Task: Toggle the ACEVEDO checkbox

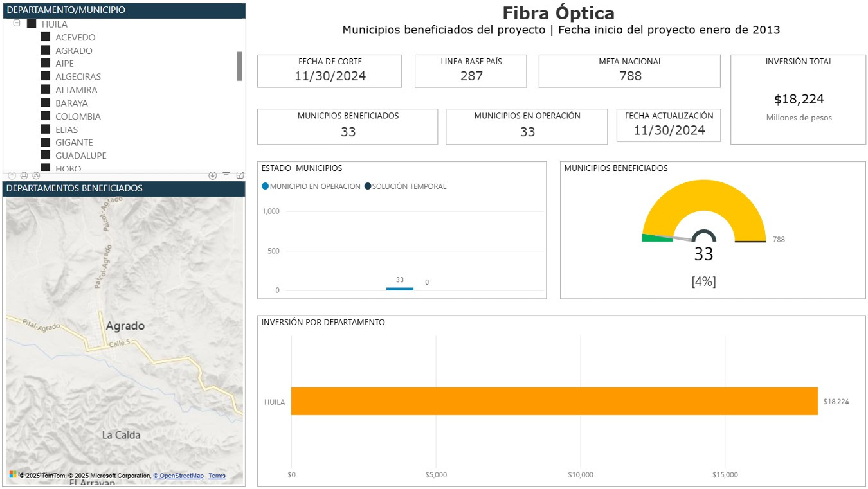Action: tap(45, 37)
